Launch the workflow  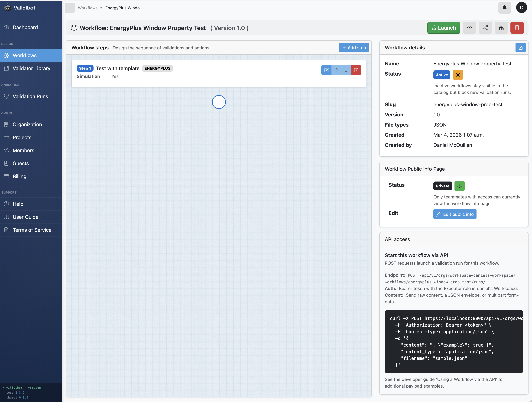coord(444,28)
